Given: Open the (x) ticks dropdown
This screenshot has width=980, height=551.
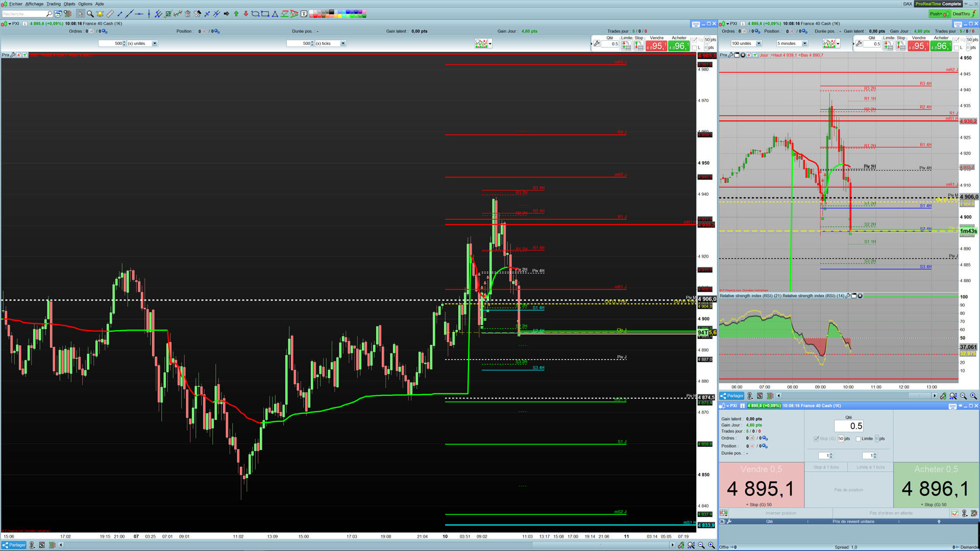Looking at the screenshot, I should click(343, 43).
